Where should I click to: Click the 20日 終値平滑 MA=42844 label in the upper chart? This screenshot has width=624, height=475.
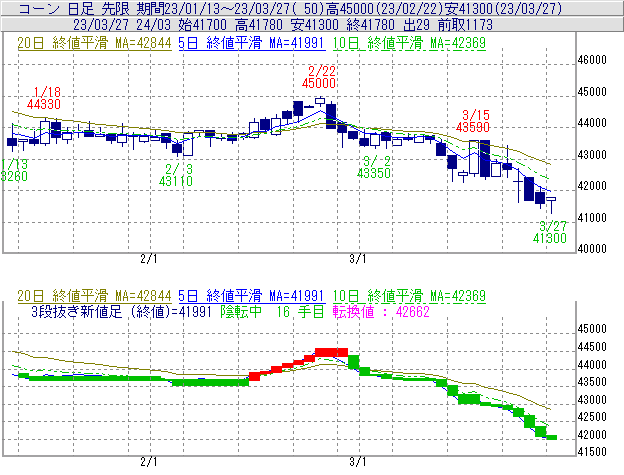94,43
